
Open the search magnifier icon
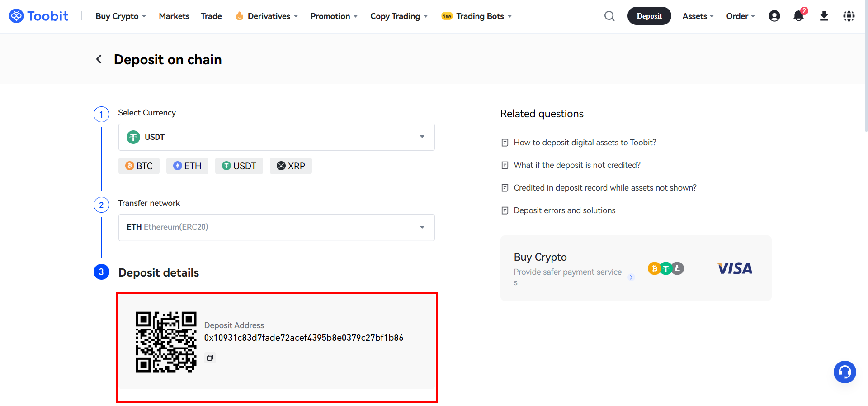609,16
